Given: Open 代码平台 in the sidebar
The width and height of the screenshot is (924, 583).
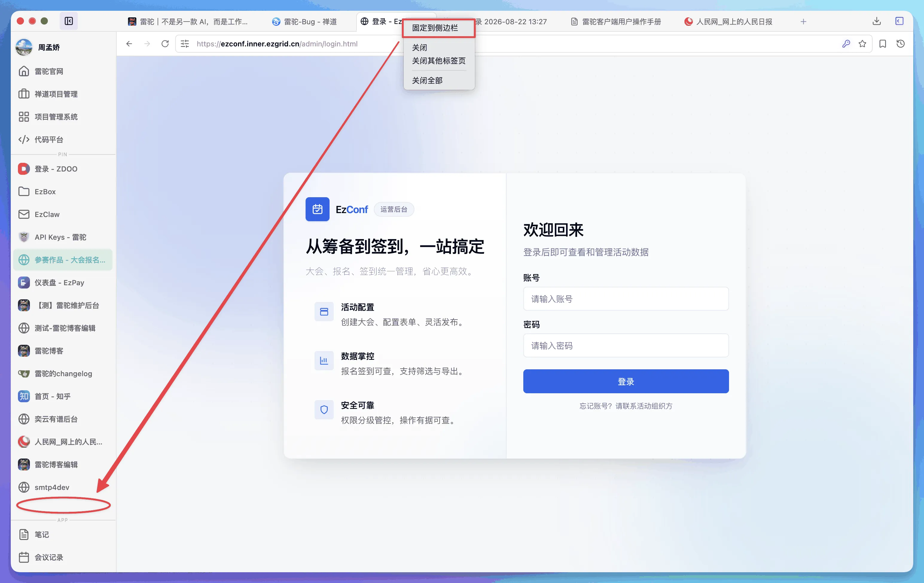Looking at the screenshot, I should pyautogui.click(x=63, y=139).
